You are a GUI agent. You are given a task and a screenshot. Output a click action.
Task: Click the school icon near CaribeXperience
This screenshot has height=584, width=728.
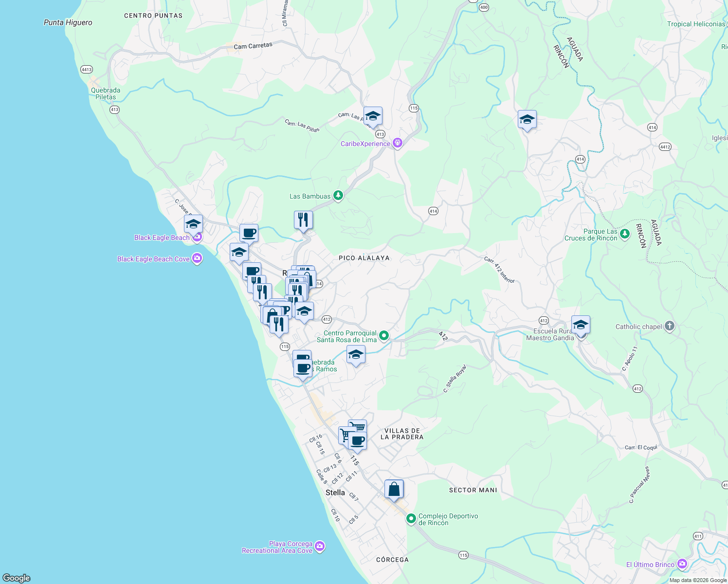coord(372,116)
